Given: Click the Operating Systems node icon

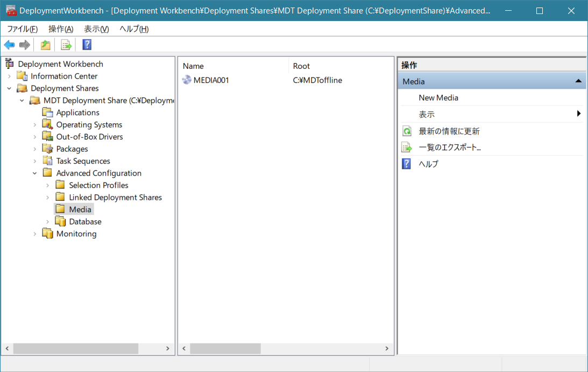Looking at the screenshot, I should 48,124.
